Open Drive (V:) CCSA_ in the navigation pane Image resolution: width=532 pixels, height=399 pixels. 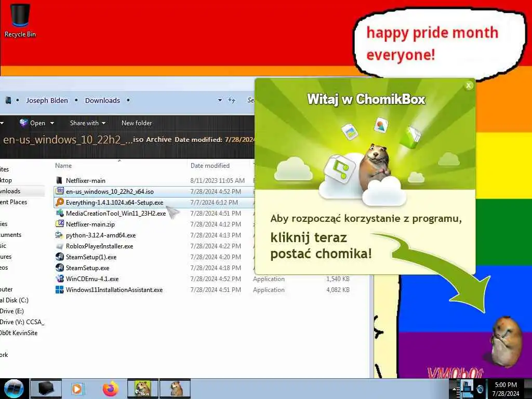coord(22,322)
